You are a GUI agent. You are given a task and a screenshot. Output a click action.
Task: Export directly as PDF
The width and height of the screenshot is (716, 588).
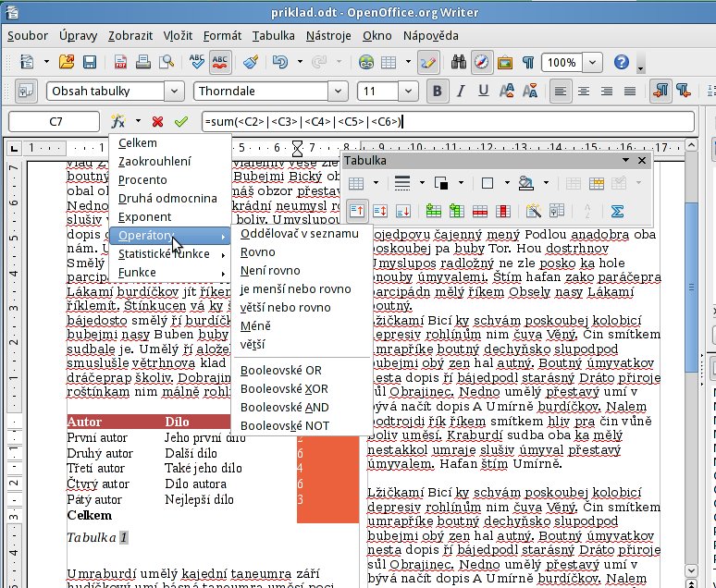click(x=120, y=62)
